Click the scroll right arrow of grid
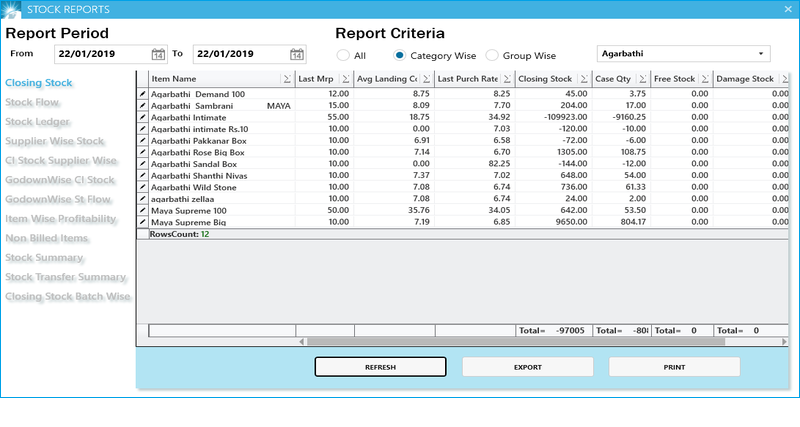This screenshot has height=427, width=800. [x=785, y=342]
